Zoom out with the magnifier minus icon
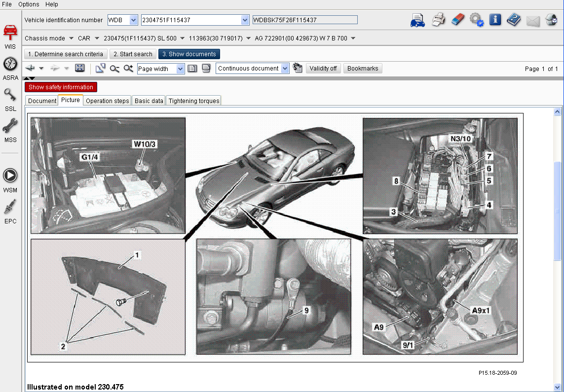Image resolution: width=564 pixels, height=392 pixels. (x=114, y=68)
